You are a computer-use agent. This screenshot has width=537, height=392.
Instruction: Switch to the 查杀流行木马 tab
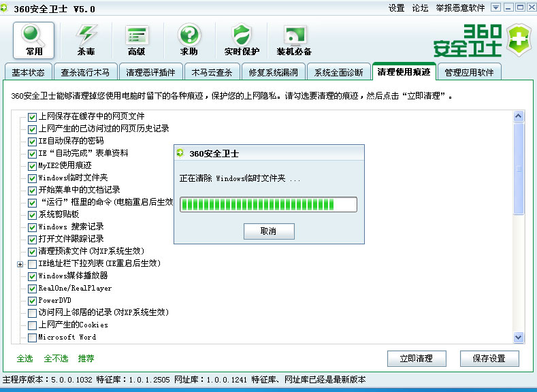click(x=85, y=72)
